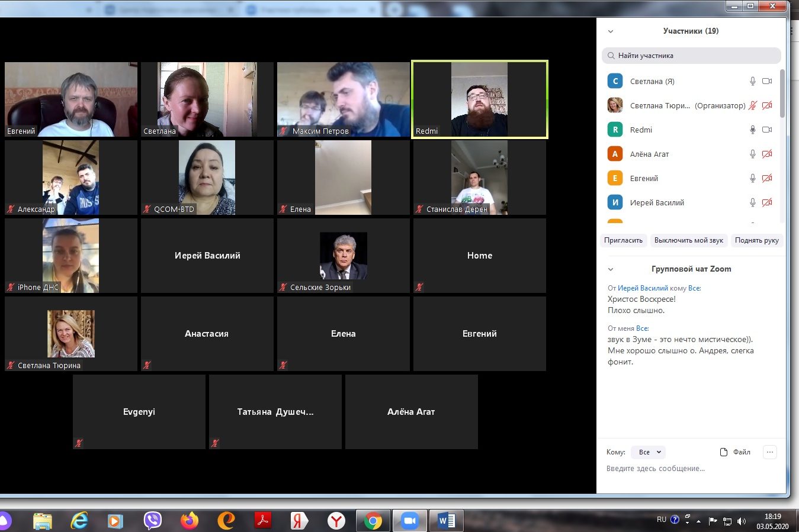Click the search magnifier icon in participants
This screenshot has height=532, width=799.
(611, 56)
